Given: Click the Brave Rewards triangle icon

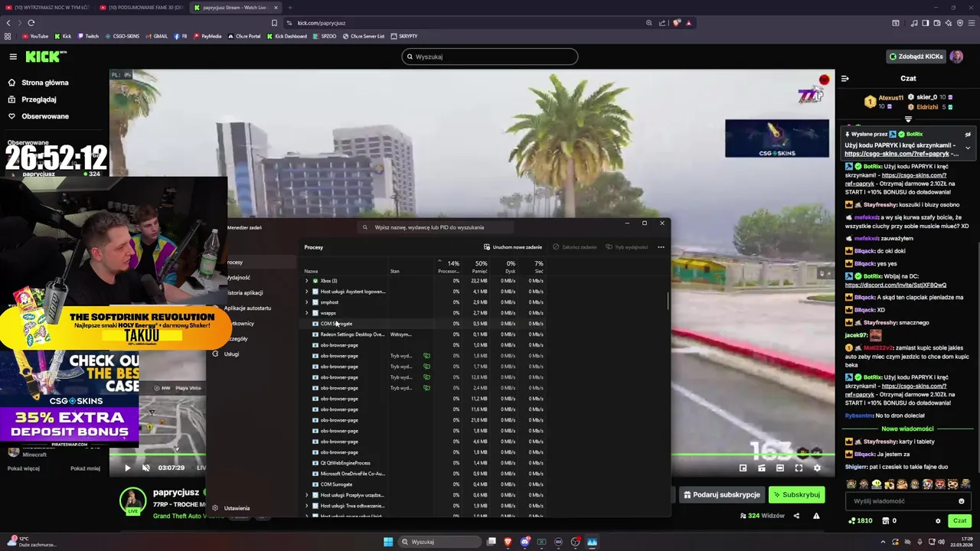Looking at the screenshot, I should (689, 23).
